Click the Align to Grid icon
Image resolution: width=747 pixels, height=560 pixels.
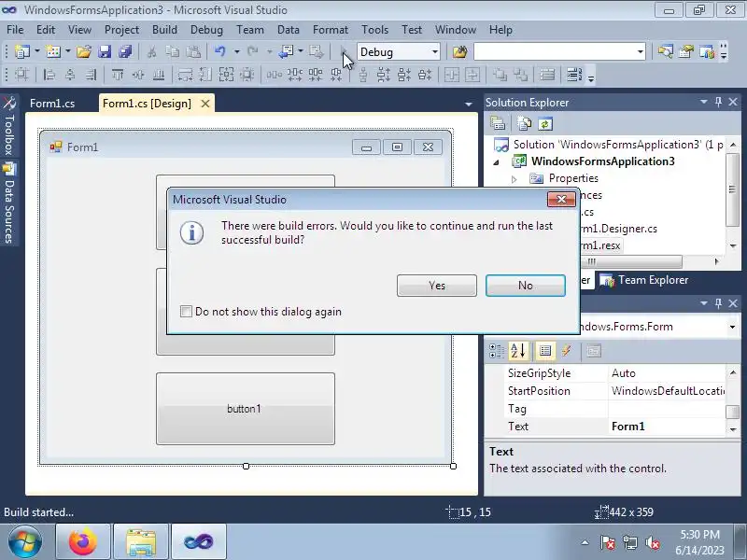point(21,75)
